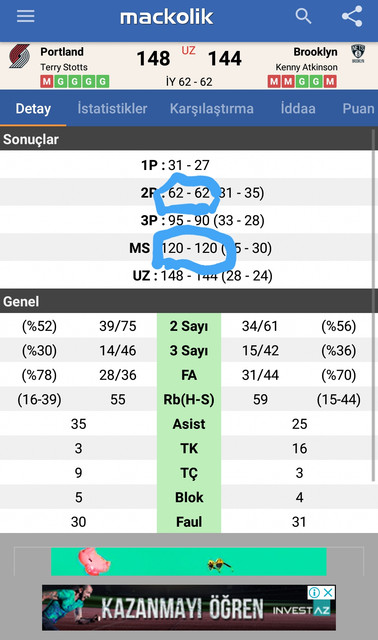The image size is (378, 640).
Task: Open the Puan tab
Action: [x=358, y=109]
